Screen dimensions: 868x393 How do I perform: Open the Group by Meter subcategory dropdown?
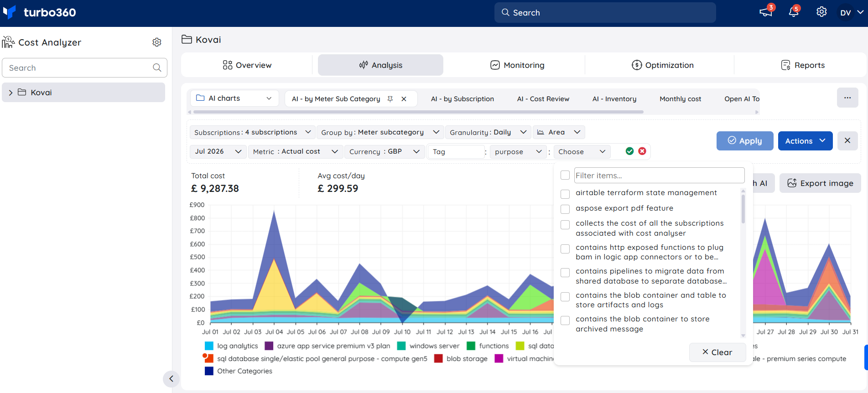380,132
